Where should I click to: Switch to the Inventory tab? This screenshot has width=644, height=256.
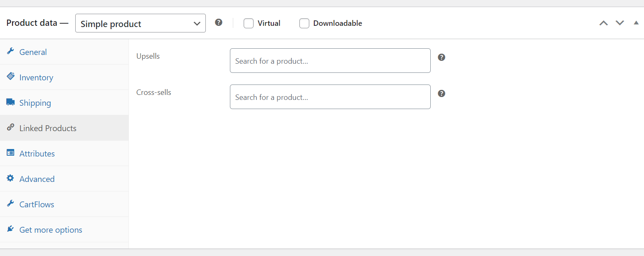[36, 77]
